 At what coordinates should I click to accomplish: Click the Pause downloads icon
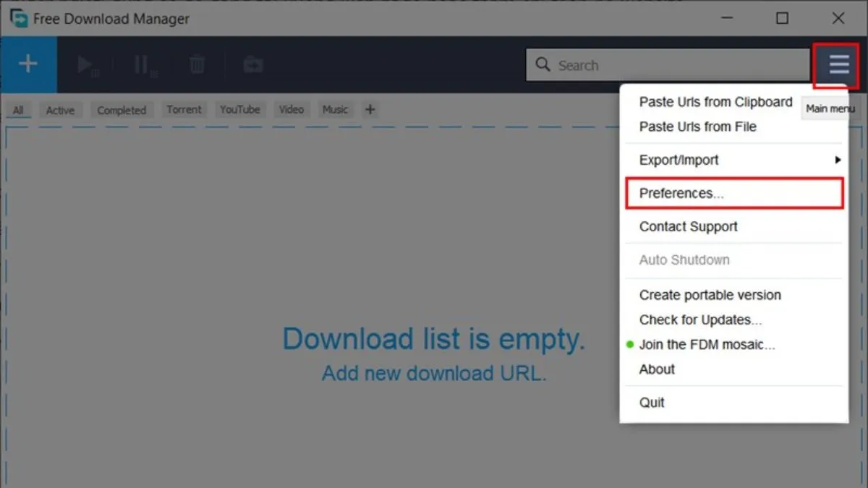tap(141, 64)
